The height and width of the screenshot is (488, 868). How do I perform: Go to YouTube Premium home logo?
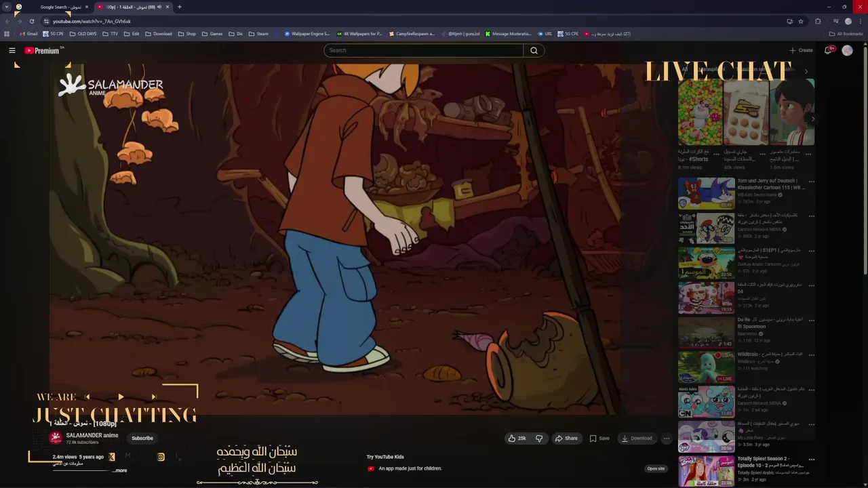coord(43,50)
